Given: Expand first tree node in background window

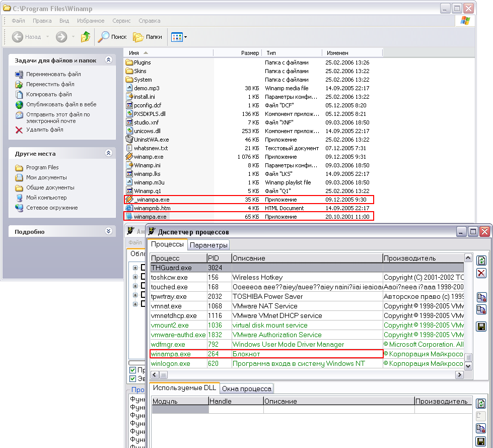Looking at the screenshot, I should point(135,268).
